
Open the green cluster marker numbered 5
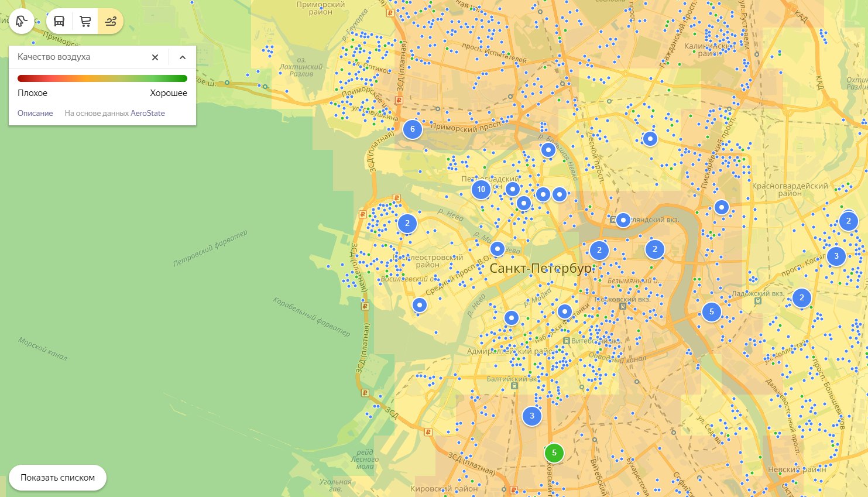(x=554, y=453)
